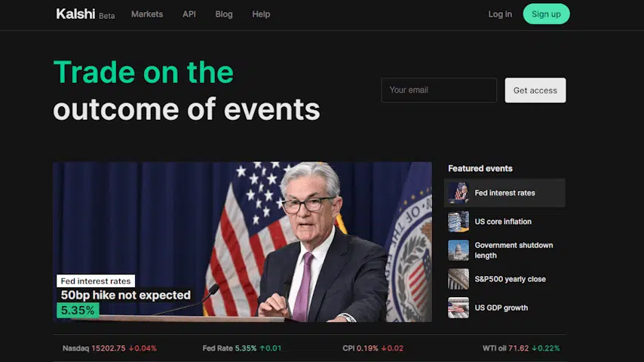Screen dimensions: 644x362
Task: Open the S&P500 yearly close event
Action: tap(504, 279)
